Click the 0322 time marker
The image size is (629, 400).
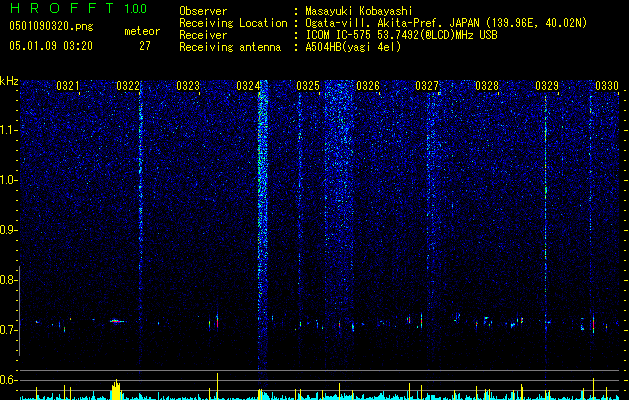(128, 86)
